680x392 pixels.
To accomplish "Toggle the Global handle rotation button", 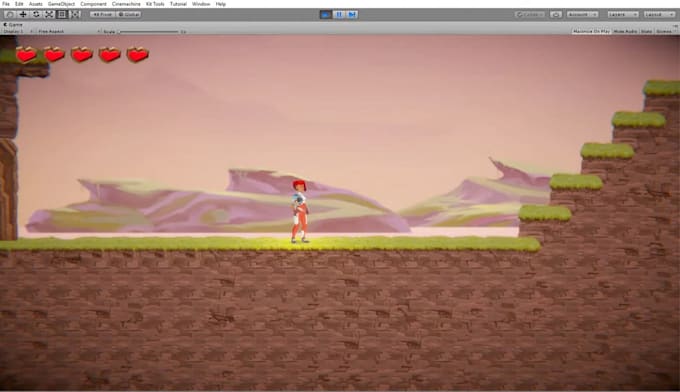I will tap(128, 14).
